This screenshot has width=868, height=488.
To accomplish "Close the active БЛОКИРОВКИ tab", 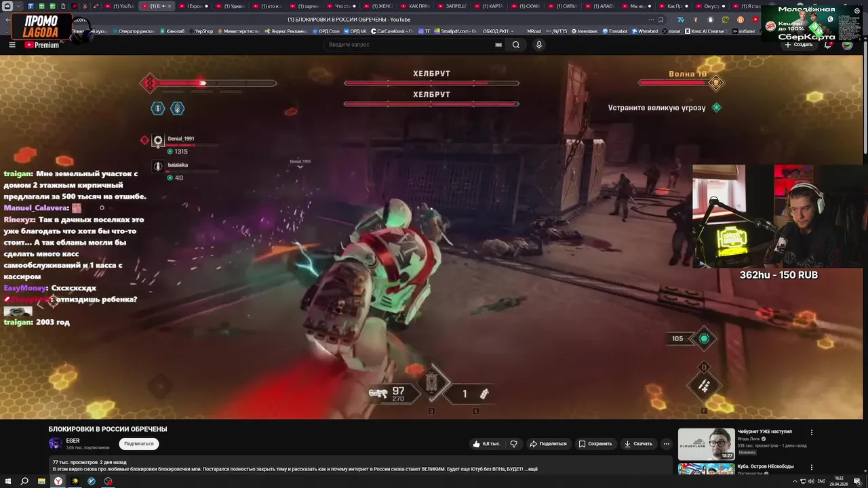I will [170, 6].
